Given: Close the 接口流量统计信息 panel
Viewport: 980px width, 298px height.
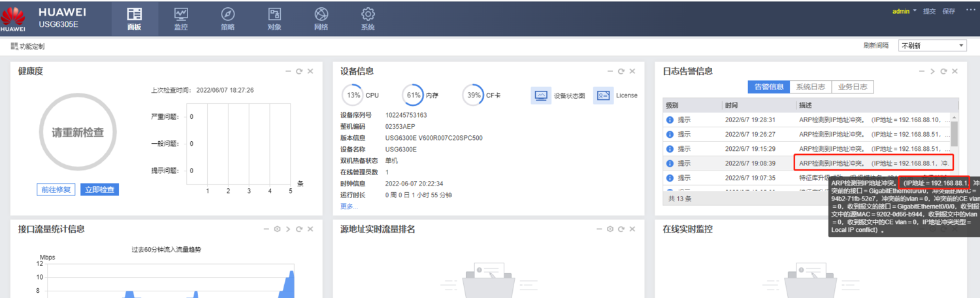Looking at the screenshot, I should (310, 229).
